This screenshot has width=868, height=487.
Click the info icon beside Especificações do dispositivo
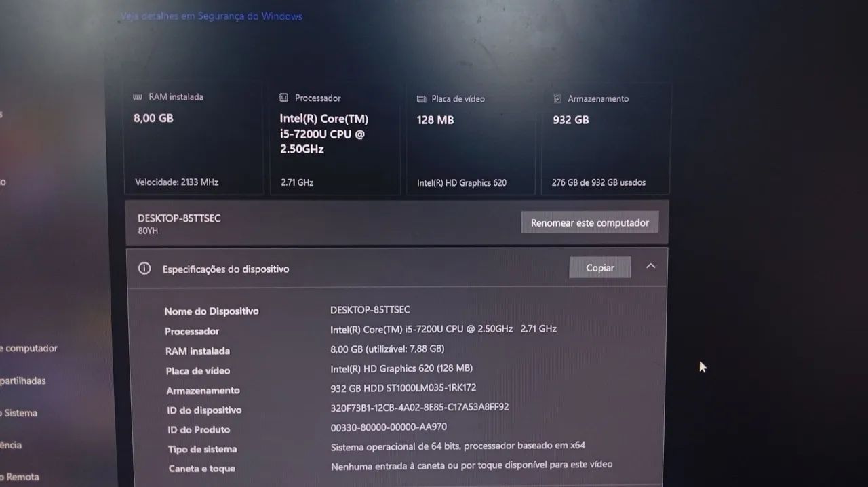tap(144, 268)
